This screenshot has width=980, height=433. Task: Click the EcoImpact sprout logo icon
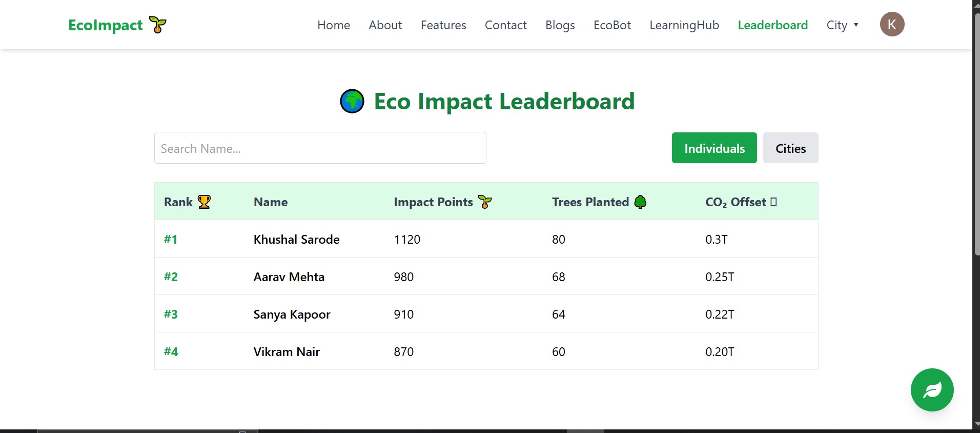(x=157, y=25)
